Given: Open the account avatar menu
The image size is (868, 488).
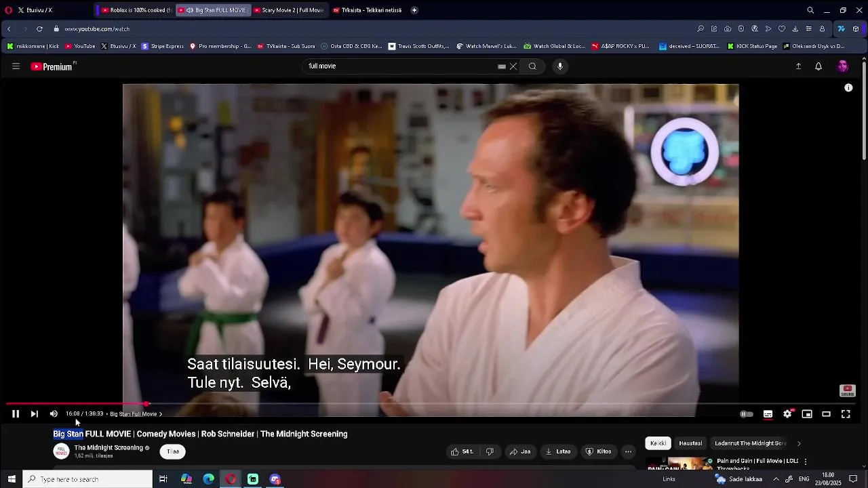Looking at the screenshot, I should coord(843,66).
